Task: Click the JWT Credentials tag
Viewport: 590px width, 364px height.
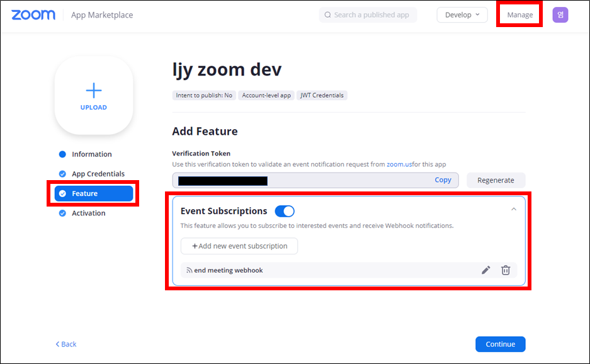Action: [x=322, y=95]
